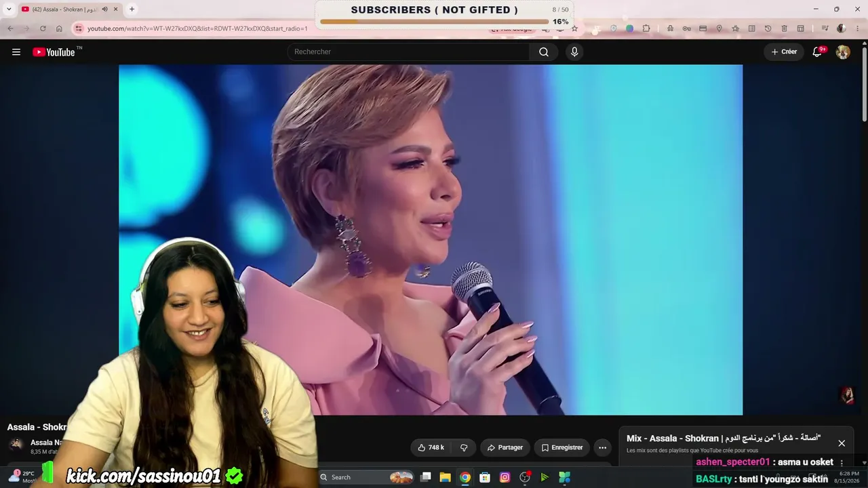Open the bookmarks star list icon
Screen dimensions: 868x488
735,28
